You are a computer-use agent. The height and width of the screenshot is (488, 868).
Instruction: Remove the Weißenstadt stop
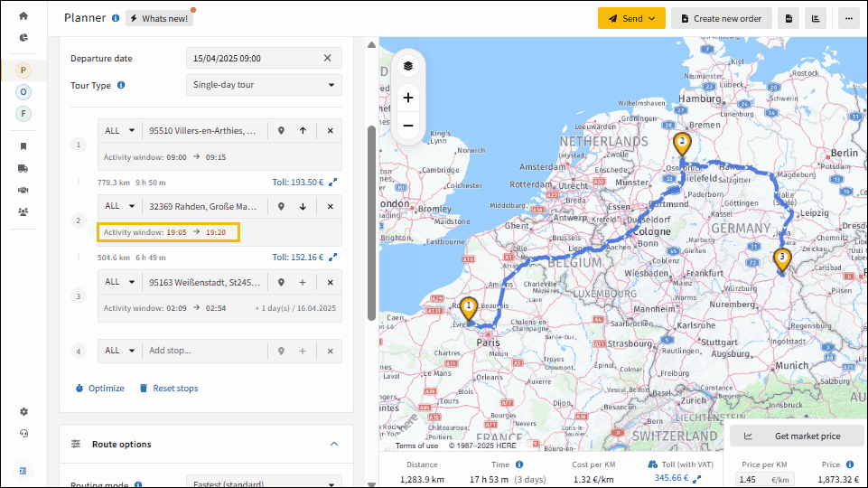coord(330,283)
